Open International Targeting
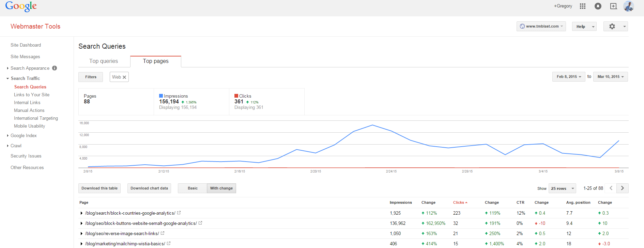Image resolution: width=644 pixels, height=248 pixels. click(36, 118)
